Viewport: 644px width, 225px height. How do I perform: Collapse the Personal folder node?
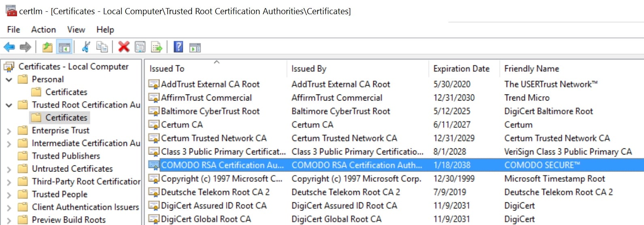pos(9,80)
